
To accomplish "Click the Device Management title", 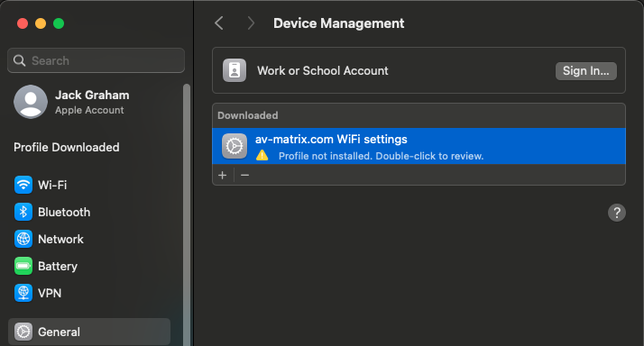I will [339, 23].
